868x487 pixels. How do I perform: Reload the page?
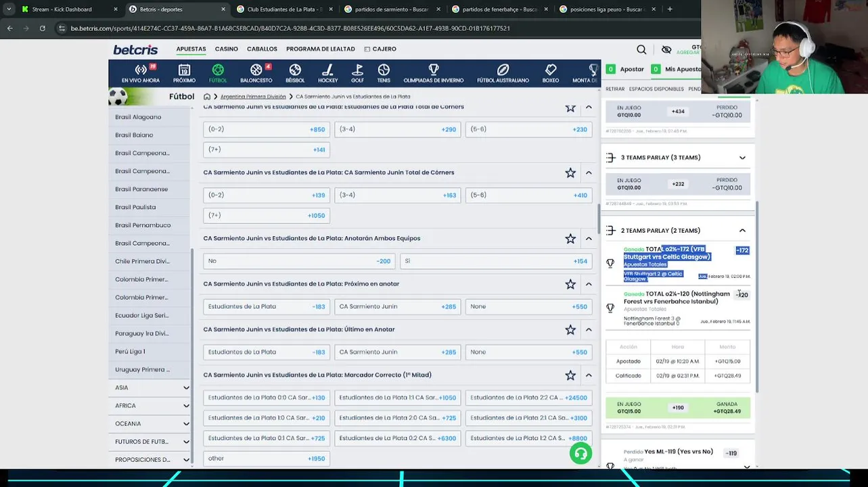(x=42, y=28)
